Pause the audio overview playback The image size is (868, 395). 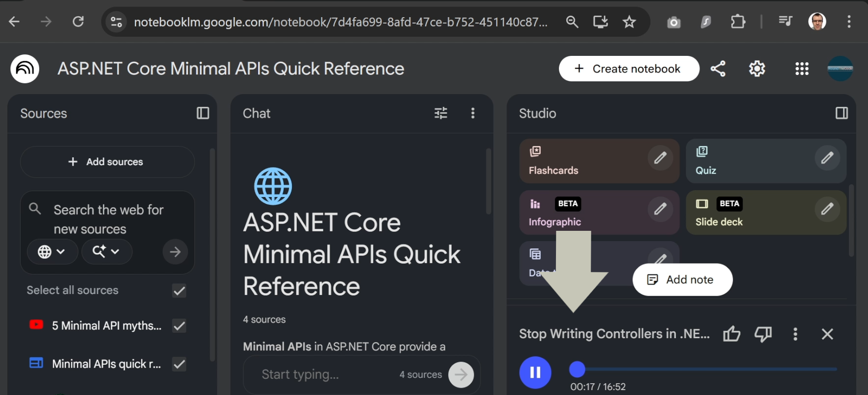pos(535,372)
